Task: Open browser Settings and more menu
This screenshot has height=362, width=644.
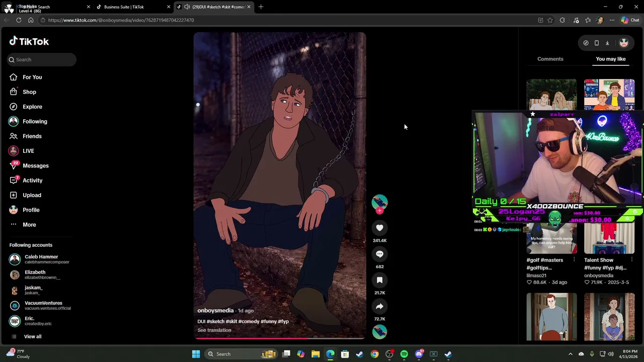Action: point(612,20)
